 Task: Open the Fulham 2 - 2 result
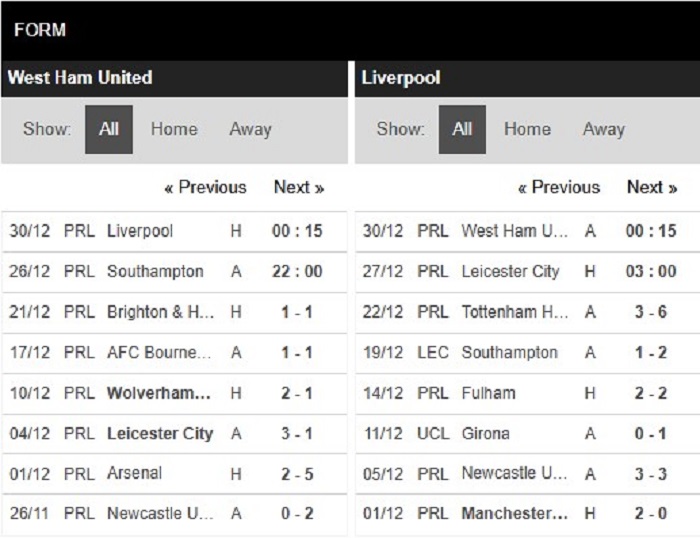coord(528,393)
